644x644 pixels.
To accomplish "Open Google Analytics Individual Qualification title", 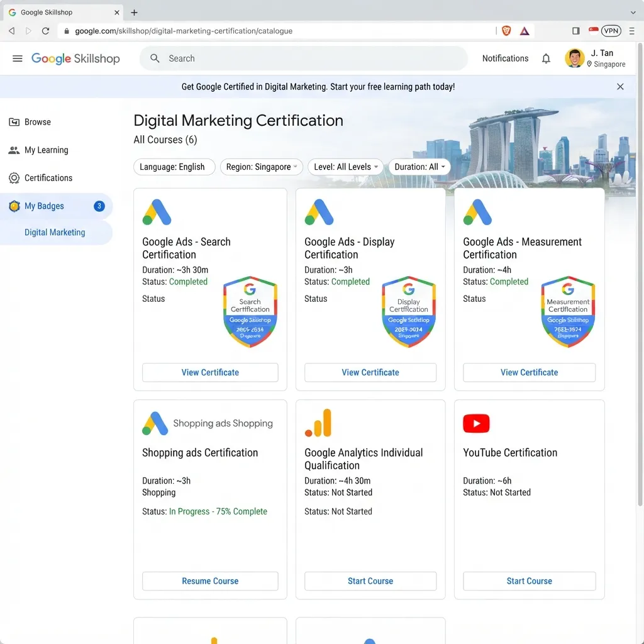I will pos(364,458).
